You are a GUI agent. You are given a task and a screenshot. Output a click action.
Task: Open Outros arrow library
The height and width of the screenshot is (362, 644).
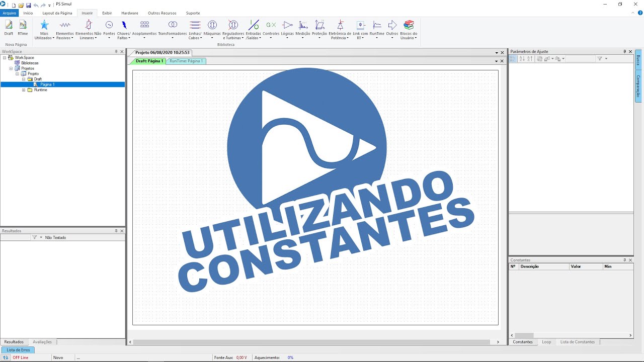[x=392, y=30]
